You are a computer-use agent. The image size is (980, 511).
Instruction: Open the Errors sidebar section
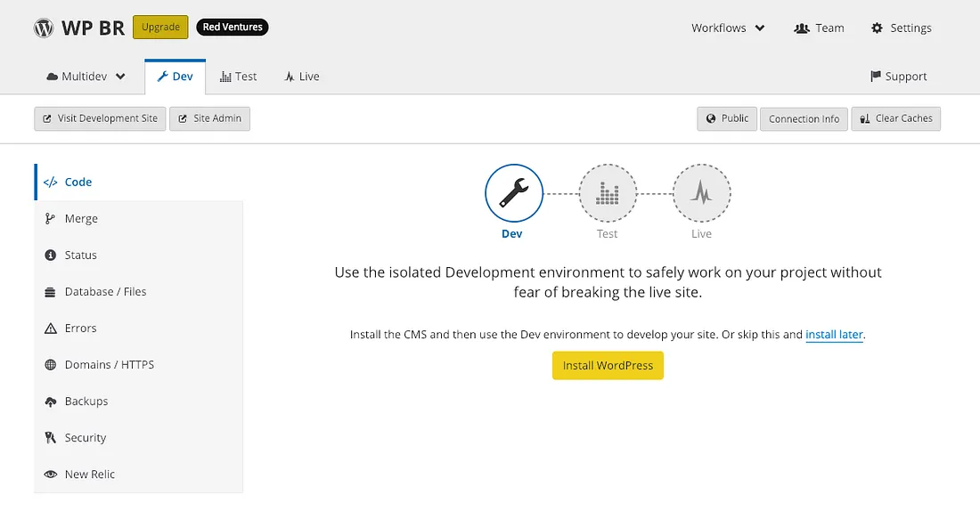click(x=80, y=328)
